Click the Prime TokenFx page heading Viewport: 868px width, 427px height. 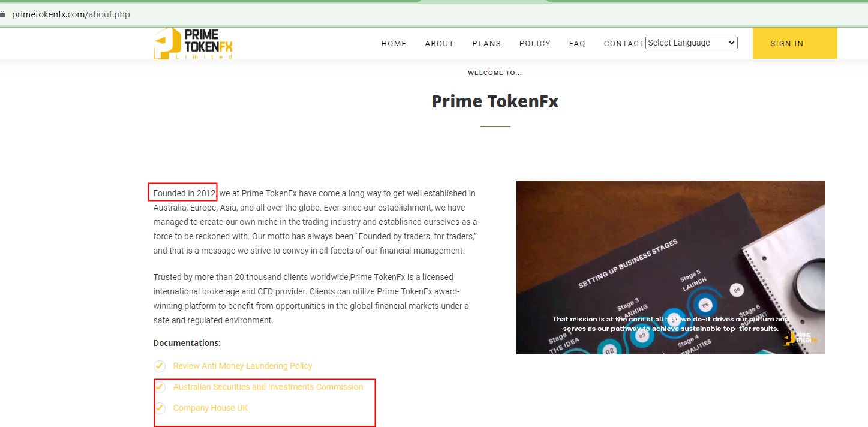click(495, 101)
